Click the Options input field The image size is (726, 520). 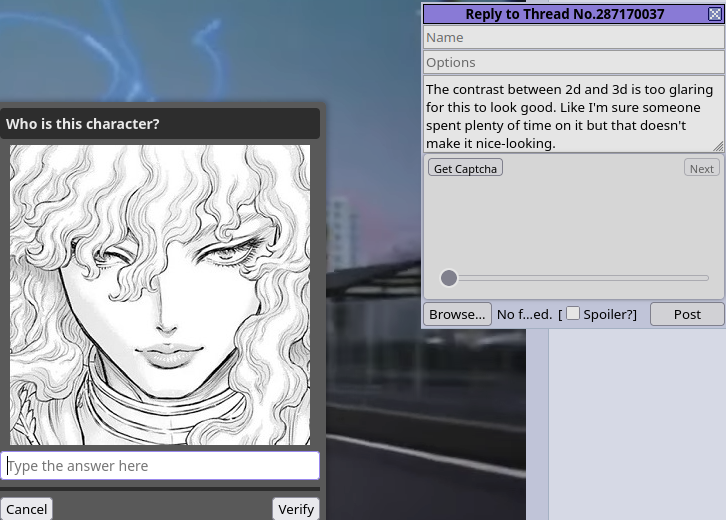coord(574,63)
